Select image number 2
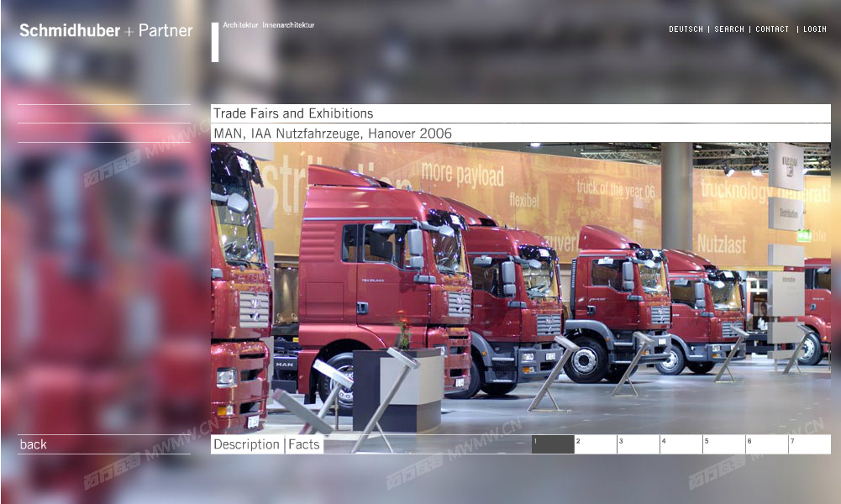Screen dimensions: 841x504 (x=596, y=444)
